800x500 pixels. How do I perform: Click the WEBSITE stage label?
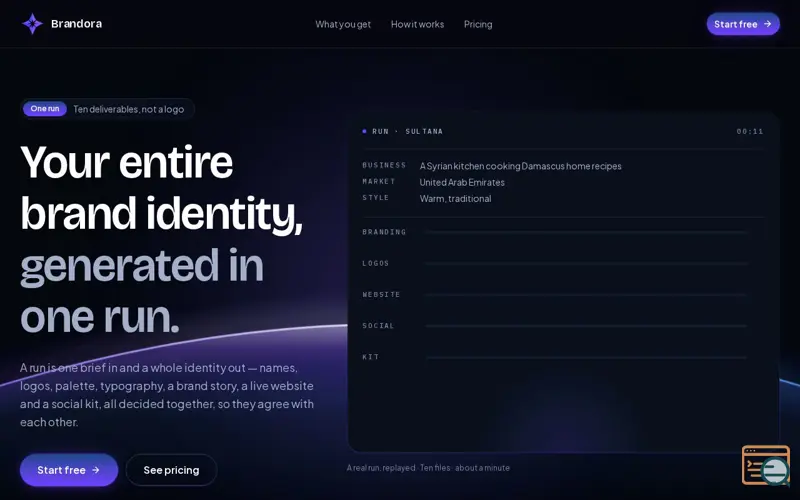(x=381, y=294)
